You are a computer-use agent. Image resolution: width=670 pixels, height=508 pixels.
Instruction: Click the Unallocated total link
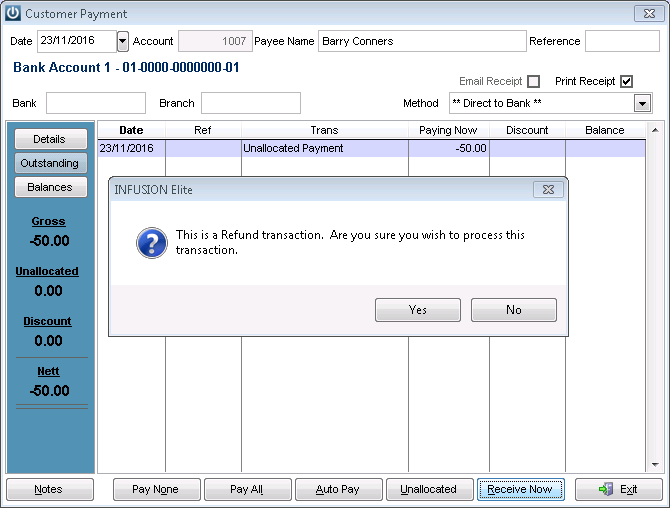point(47,271)
